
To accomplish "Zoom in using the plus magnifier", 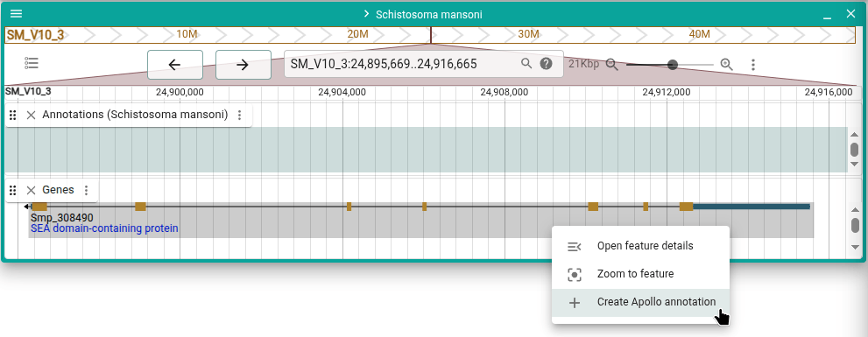I will click(727, 64).
